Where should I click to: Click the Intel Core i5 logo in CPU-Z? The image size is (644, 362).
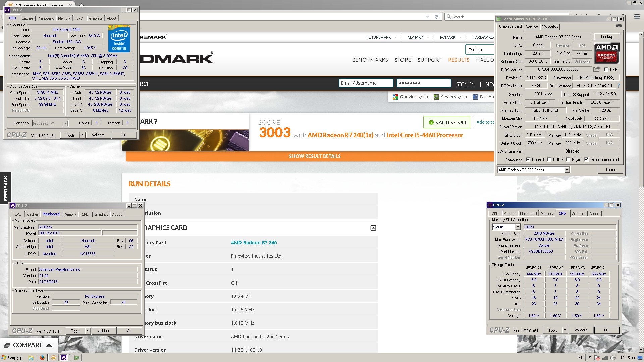(x=119, y=39)
